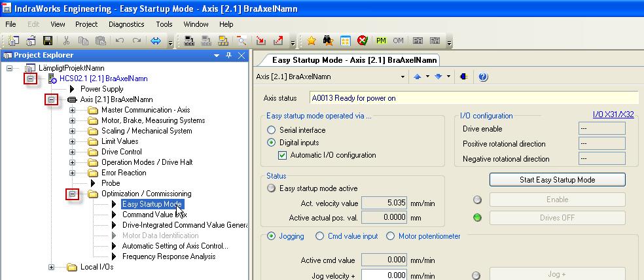Click the Paste clipboard icon

click(101, 41)
